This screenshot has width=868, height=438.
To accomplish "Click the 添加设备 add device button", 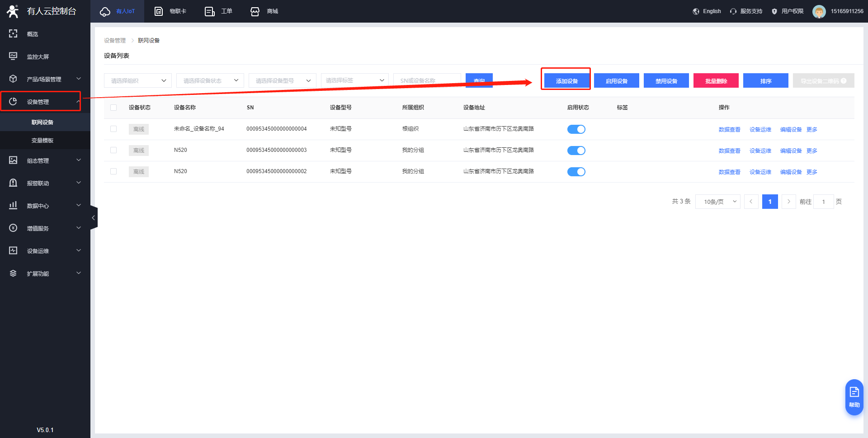I will tap(566, 81).
